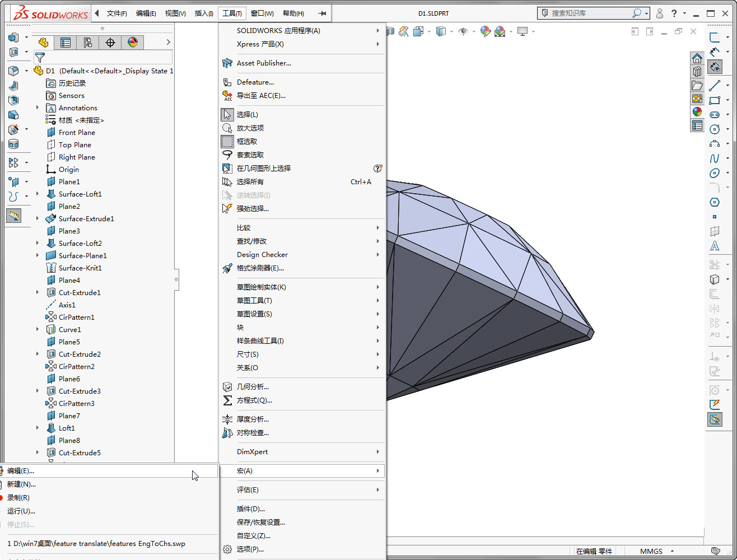Viewport: 737px width, 560px height.
Task: Click the View Settings monitor icon
Action: [x=523, y=32]
